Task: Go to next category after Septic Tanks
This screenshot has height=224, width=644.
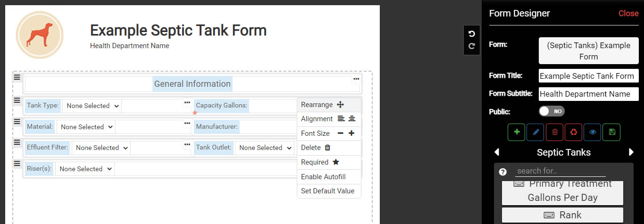Action: [x=631, y=152]
